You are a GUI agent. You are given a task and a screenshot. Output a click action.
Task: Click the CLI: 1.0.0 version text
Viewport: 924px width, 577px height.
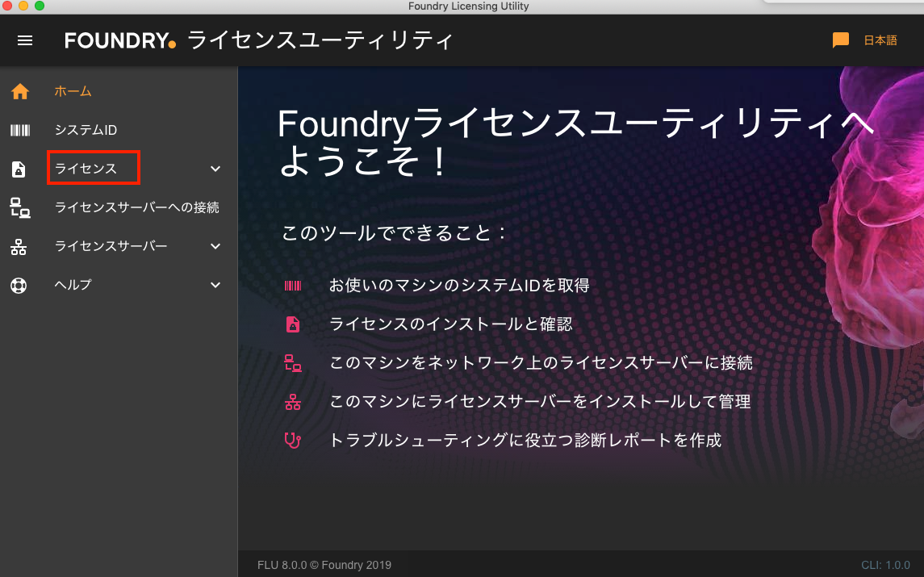[886, 565]
